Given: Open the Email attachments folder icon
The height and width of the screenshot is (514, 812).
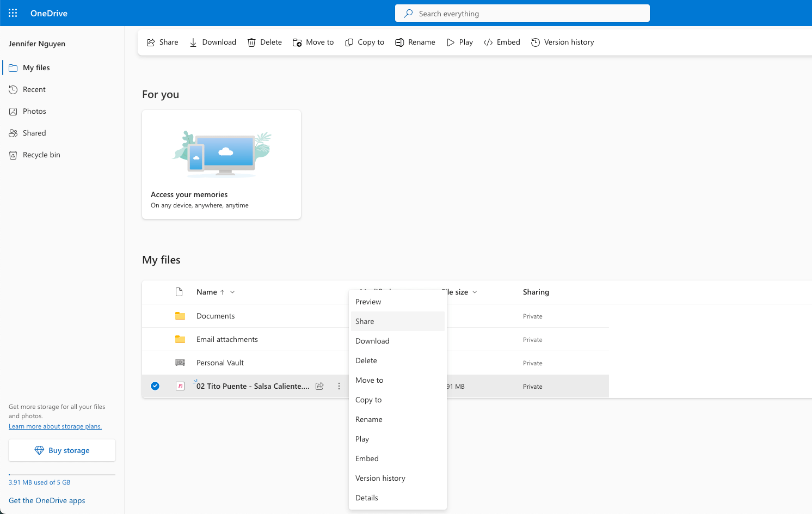Looking at the screenshot, I should coord(180,339).
